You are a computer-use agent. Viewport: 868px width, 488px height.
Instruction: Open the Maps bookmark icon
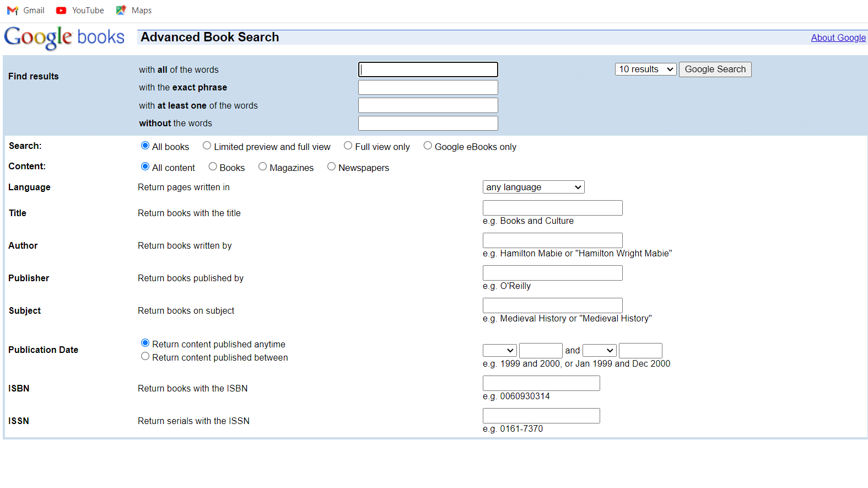click(x=121, y=10)
